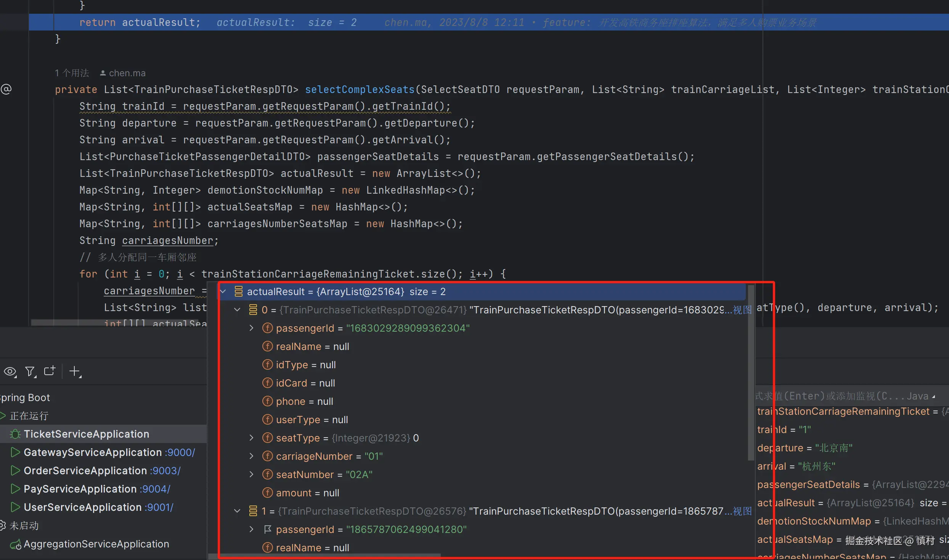Open the filter icon in services toolbar
The image size is (949, 560).
[x=30, y=372]
